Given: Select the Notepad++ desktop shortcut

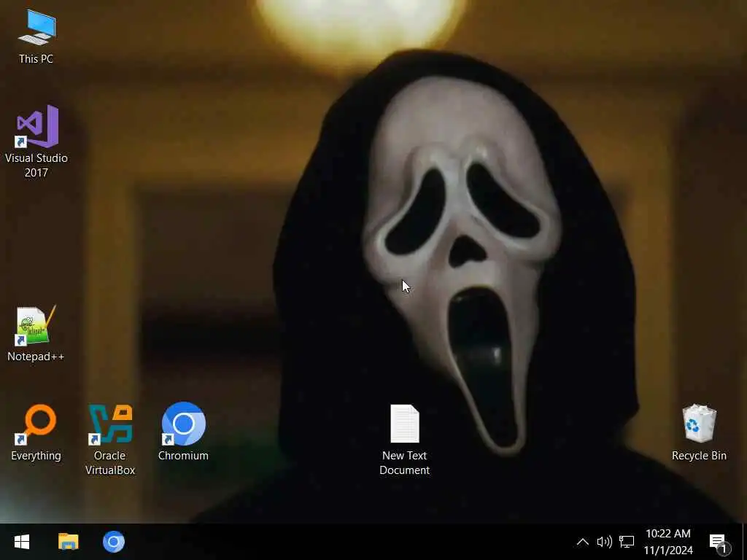Looking at the screenshot, I should click(x=36, y=334).
